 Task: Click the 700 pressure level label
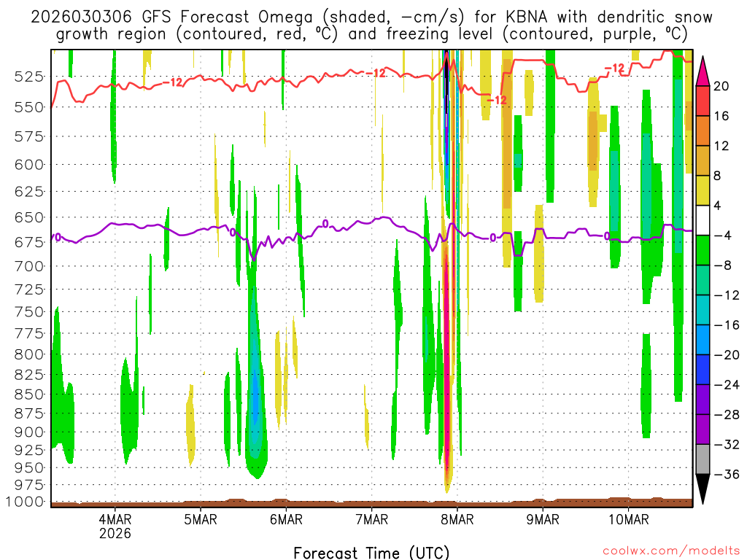(x=28, y=266)
